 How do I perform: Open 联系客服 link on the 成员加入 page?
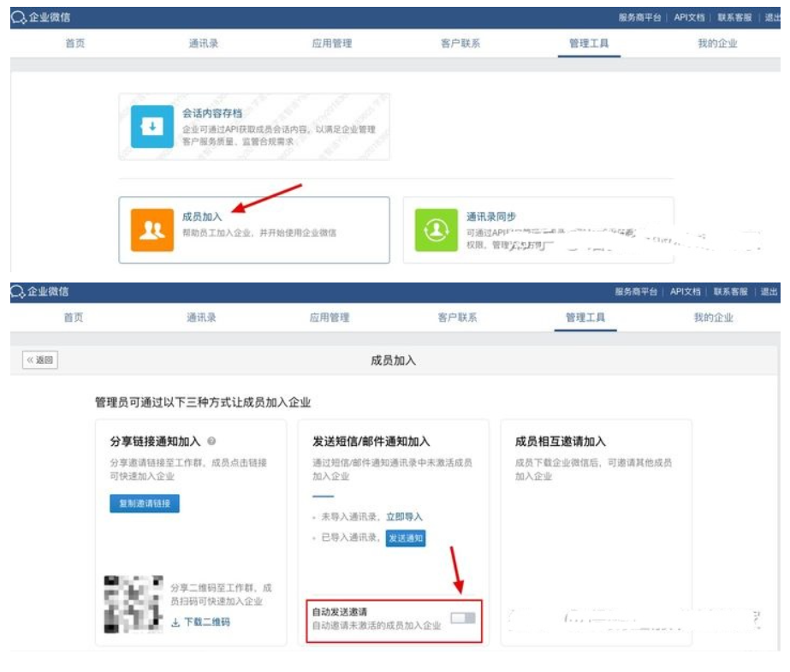(x=731, y=292)
